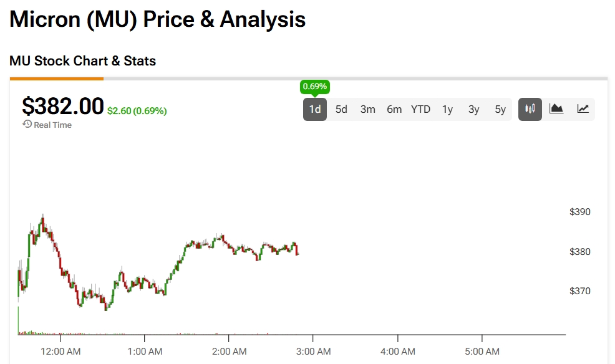The image size is (615, 364).
Task: Show the 1y price history
Action: tap(447, 109)
